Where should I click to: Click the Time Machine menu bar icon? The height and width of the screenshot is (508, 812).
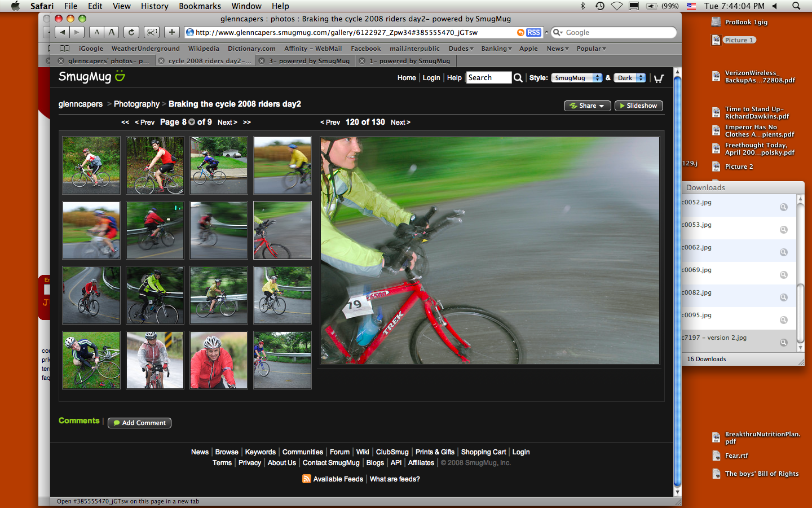(x=600, y=6)
